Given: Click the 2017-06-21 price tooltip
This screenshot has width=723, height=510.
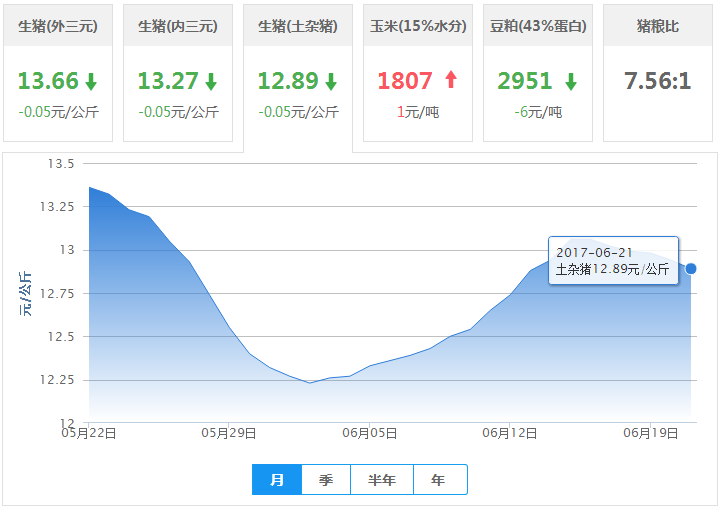Looking at the screenshot, I should pos(613,261).
